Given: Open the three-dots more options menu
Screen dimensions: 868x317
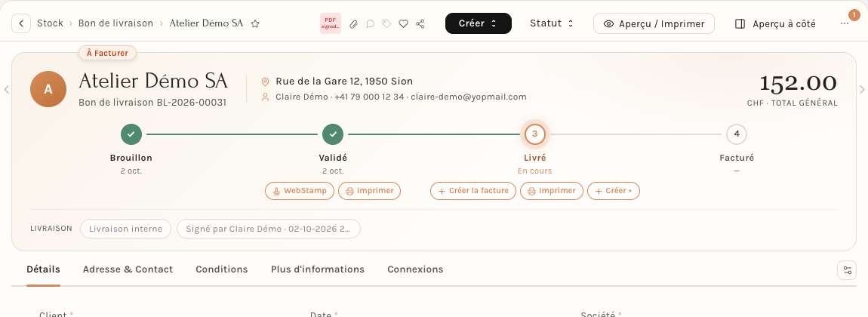Looking at the screenshot, I should click(844, 24).
